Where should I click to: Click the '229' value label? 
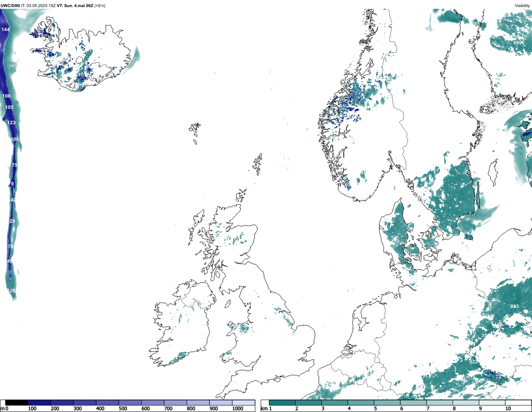[x=12, y=291]
